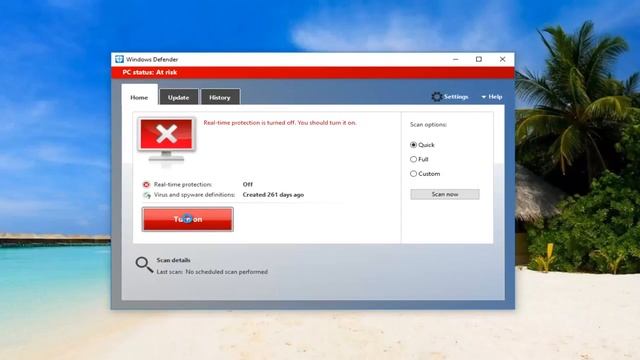Click the Windows Defender title bar icon

pos(119,59)
